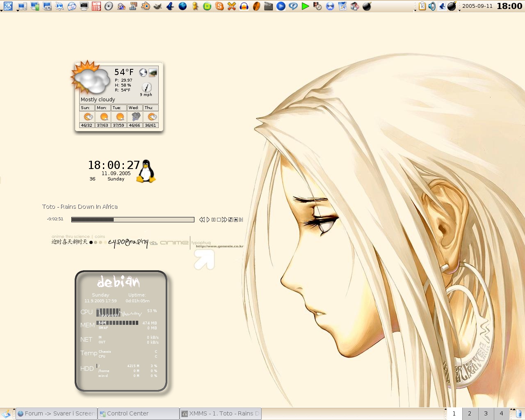This screenshot has height=420, width=525.
Task: Launch Blender from the top panel
Action: click(x=146, y=6)
